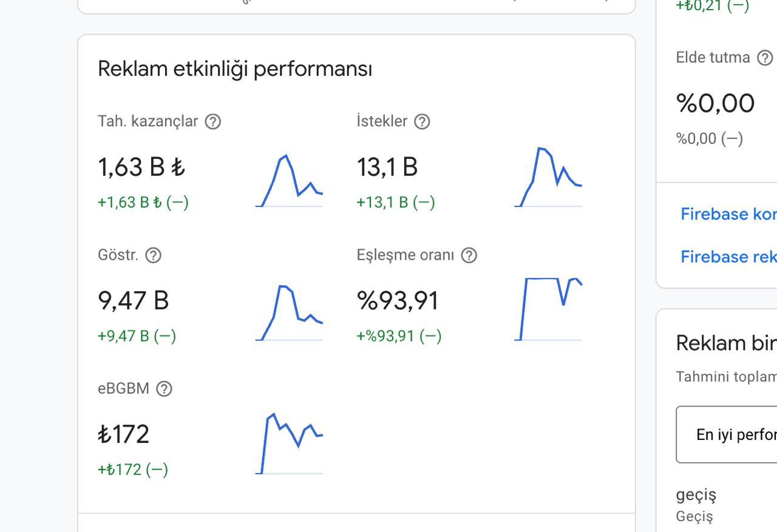Screen dimensions: 777x532
Task: Select the Göstr. sparkline chart
Action: [290, 312]
